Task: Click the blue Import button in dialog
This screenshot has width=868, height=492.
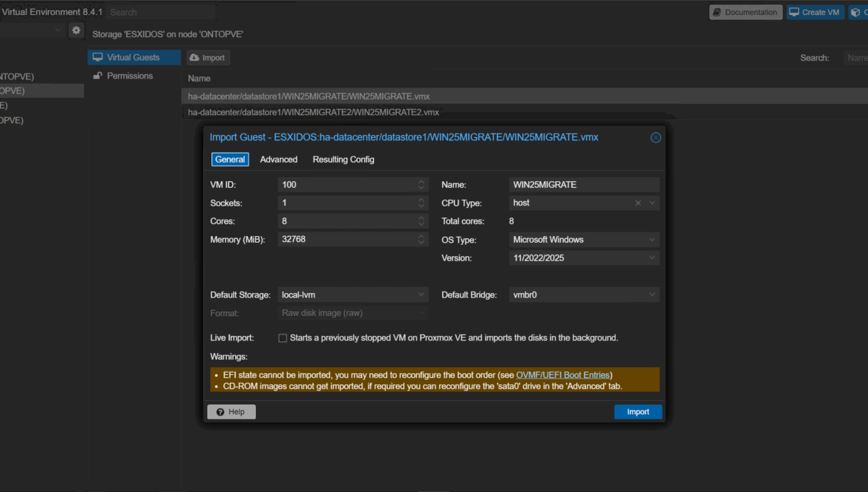Action: tap(638, 412)
